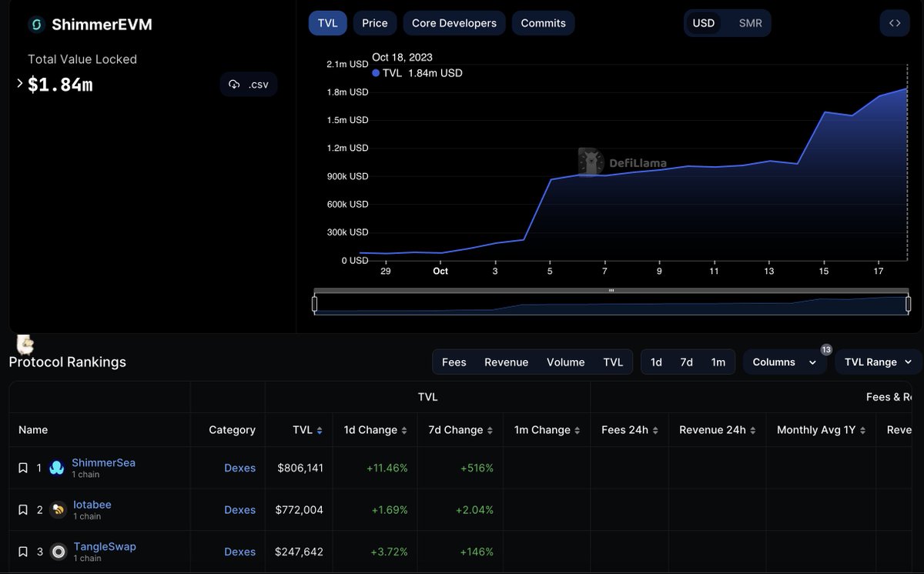Select the TVL chart tab
This screenshot has height=574, width=924.
pyautogui.click(x=328, y=23)
